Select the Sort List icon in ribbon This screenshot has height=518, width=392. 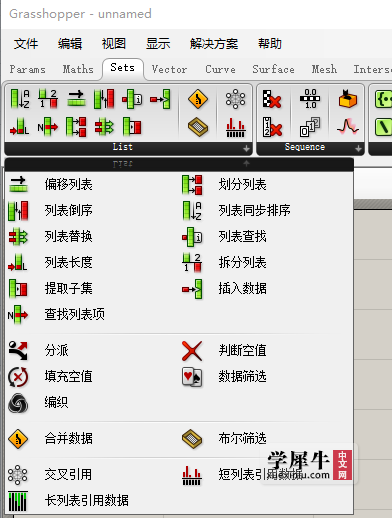tap(20, 99)
